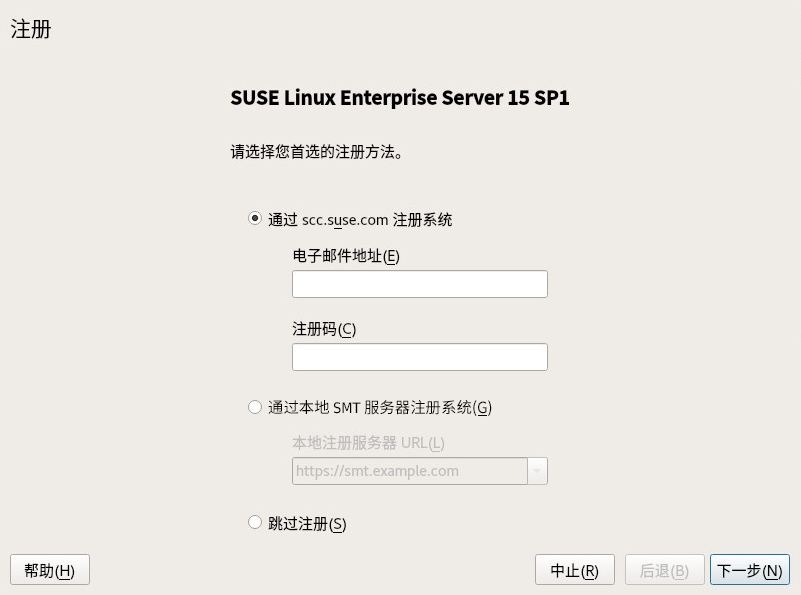
Task: Click inside the 电子邮件地址 input field
Action: tap(419, 284)
